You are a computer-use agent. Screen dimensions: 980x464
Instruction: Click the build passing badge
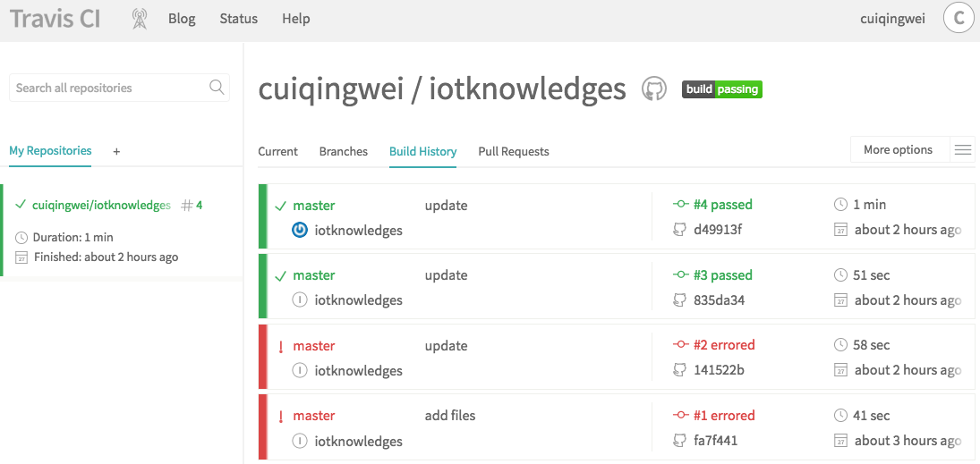[721, 89]
